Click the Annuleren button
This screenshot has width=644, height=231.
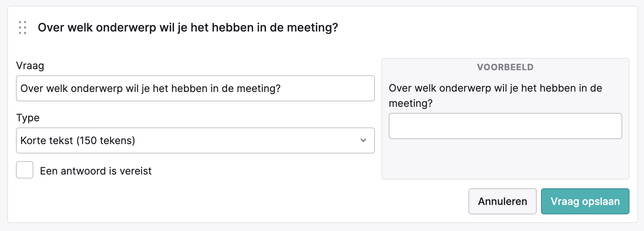502,201
